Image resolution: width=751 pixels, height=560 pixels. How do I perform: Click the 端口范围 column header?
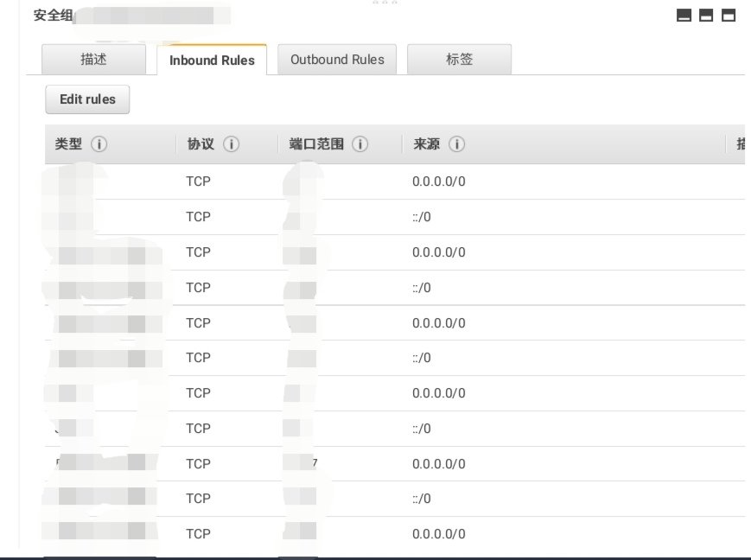click(x=316, y=144)
